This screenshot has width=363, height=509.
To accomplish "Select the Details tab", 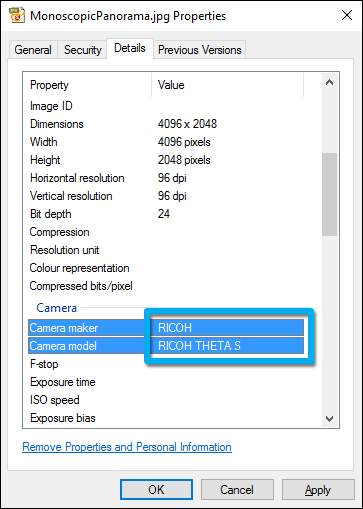I will 130,49.
